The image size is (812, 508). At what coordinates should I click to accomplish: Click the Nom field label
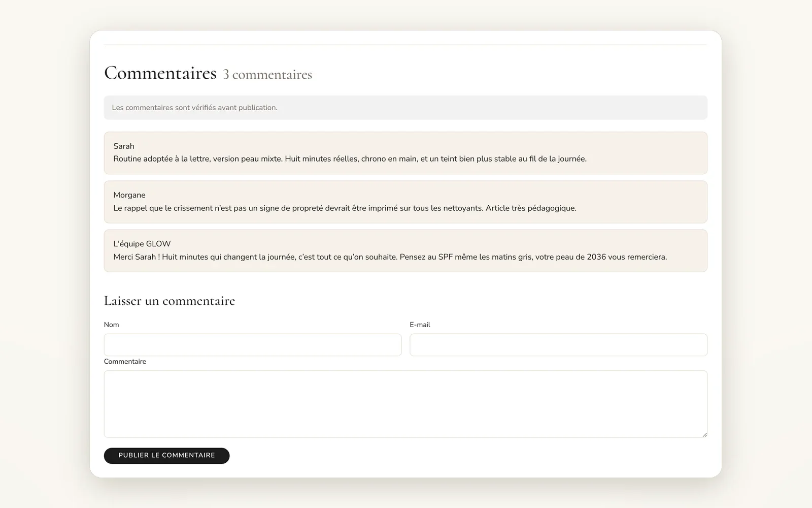112,325
